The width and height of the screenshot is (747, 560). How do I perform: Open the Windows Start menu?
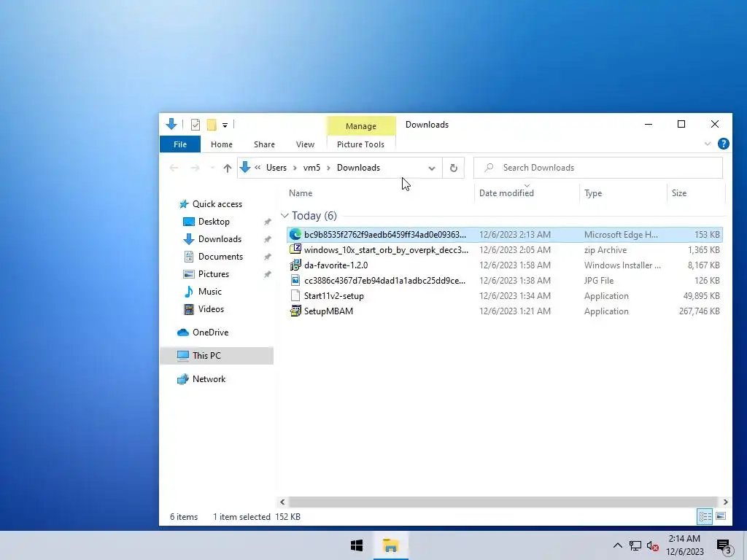tap(356, 545)
